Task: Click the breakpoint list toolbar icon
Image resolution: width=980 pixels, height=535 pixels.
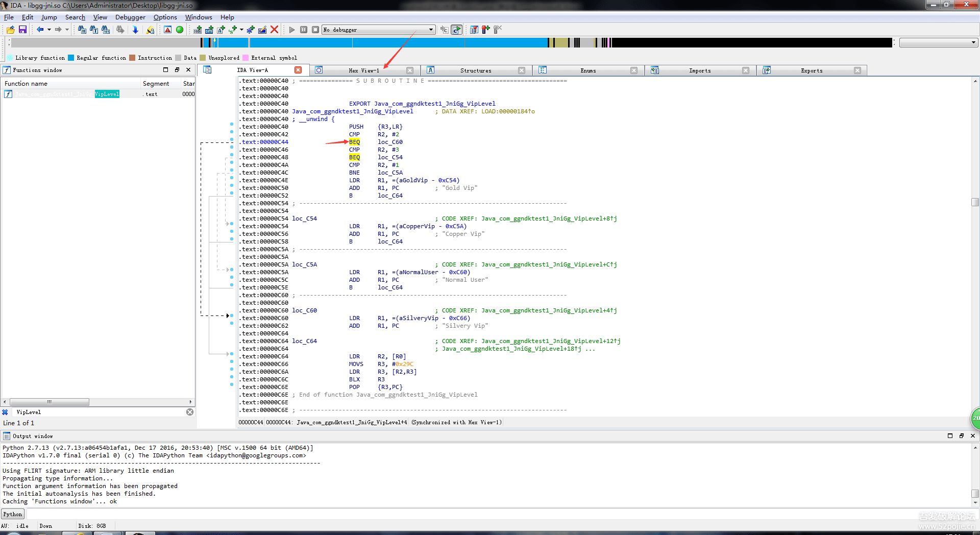Action: 474,30
